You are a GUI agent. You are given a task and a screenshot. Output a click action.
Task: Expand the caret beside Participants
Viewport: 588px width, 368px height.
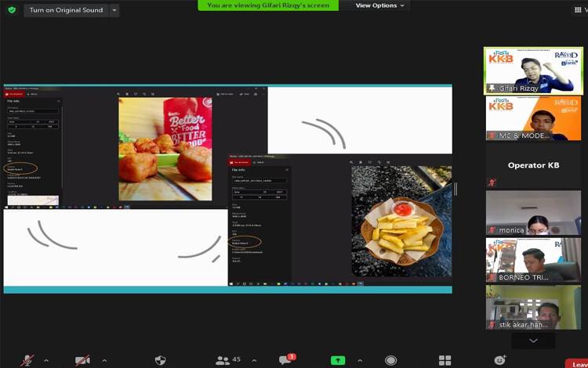pos(254,360)
